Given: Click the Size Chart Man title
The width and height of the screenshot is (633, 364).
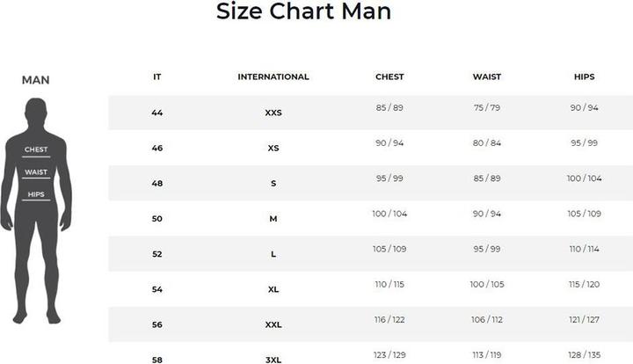Looking at the screenshot, I should pyautogui.click(x=303, y=11).
